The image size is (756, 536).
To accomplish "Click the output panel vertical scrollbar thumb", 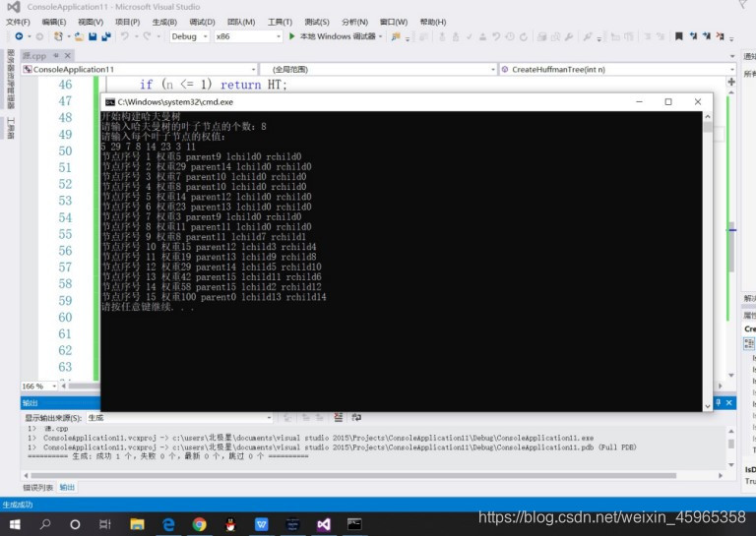I will click(x=731, y=444).
